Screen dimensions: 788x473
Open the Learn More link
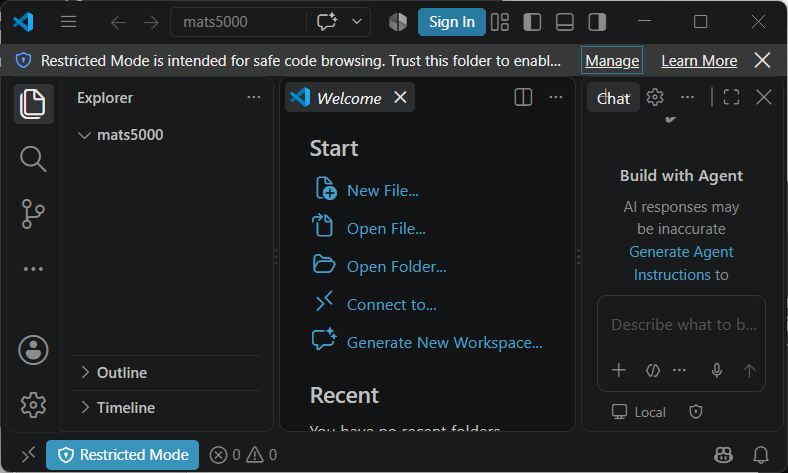coord(699,61)
